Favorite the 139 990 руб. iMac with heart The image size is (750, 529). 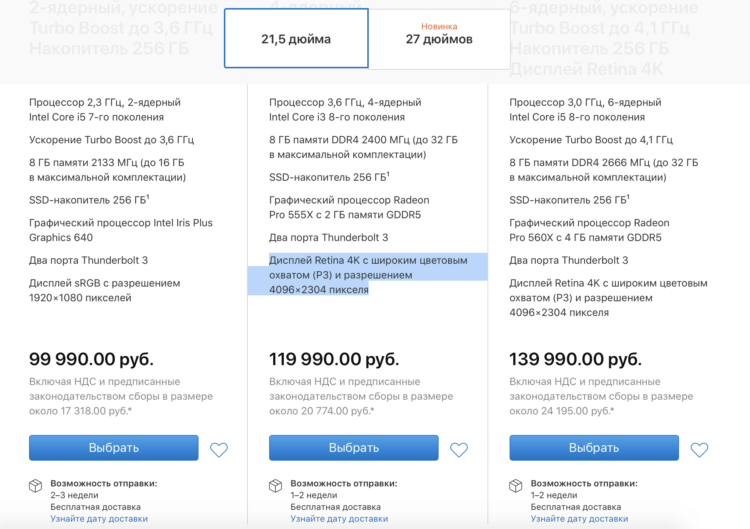click(699, 450)
